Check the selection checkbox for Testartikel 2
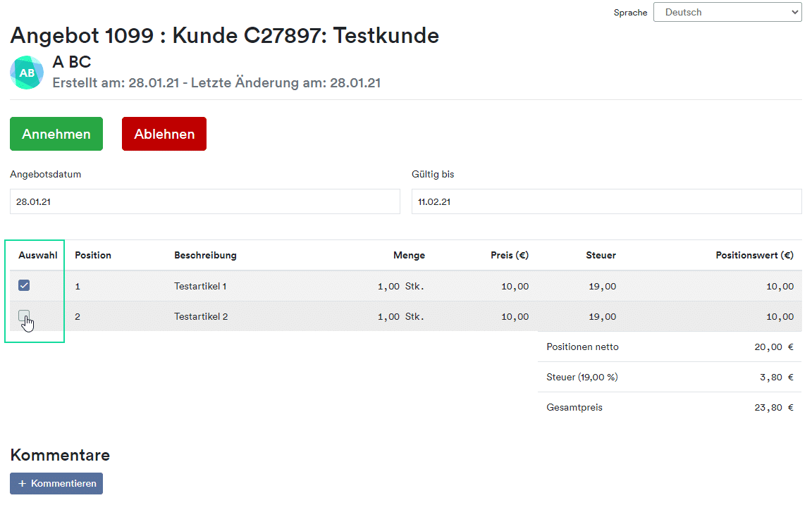This screenshot has height=505, width=812. pyautogui.click(x=24, y=316)
